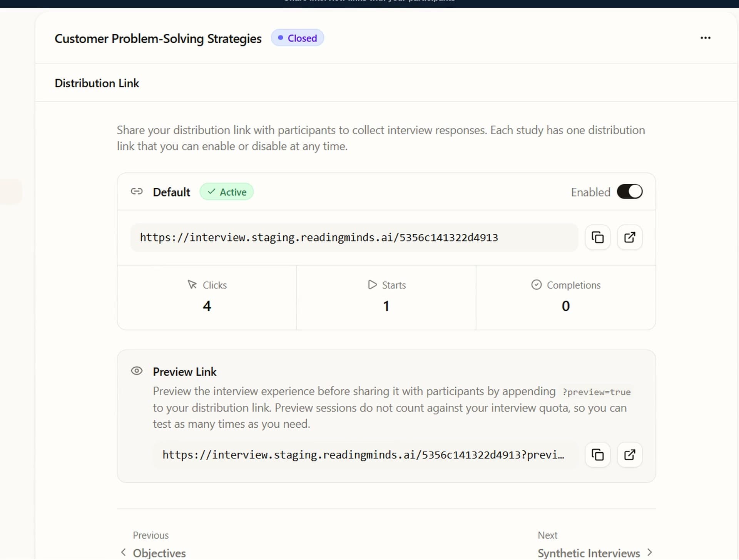The height and width of the screenshot is (560, 739).
Task: Copy the default distribution link
Action: pos(597,237)
